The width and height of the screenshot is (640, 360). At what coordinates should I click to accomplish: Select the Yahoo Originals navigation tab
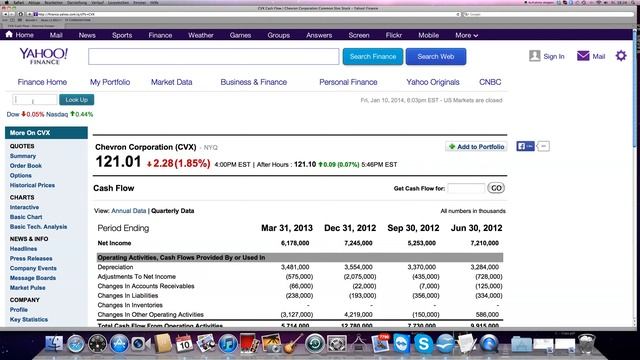click(433, 82)
